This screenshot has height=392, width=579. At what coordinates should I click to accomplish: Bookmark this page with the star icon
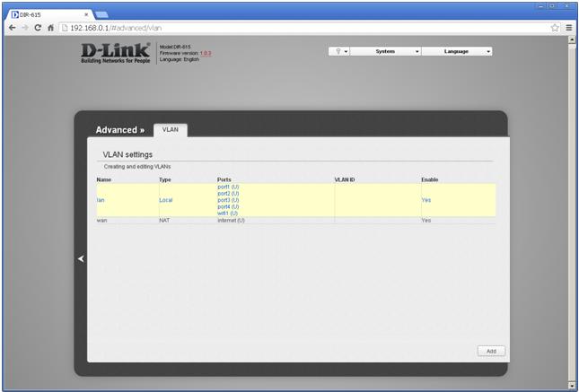click(x=556, y=28)
